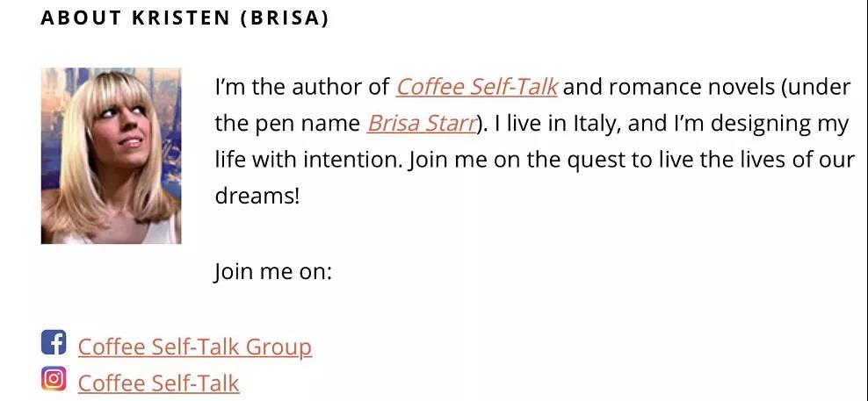Click '(BRISA)' in the heading
The width and height of the screenshot is (868, 401).
click(x=285, y=18)
